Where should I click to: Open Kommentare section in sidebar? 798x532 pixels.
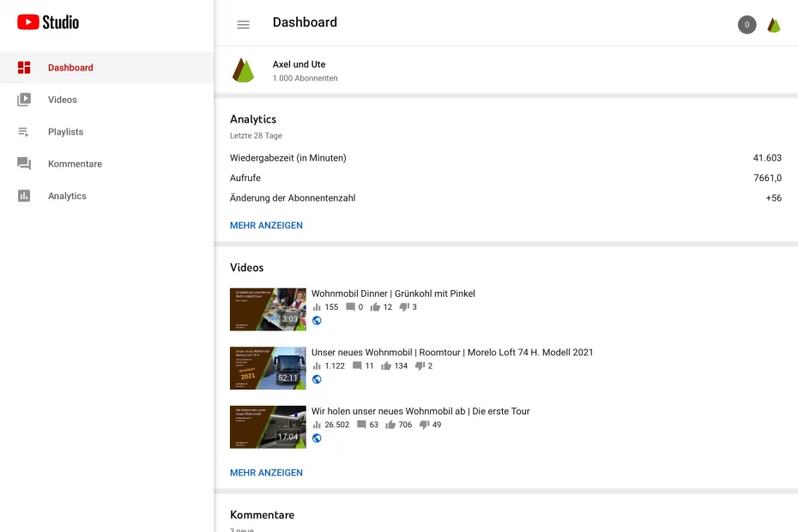tap(75, 164)
